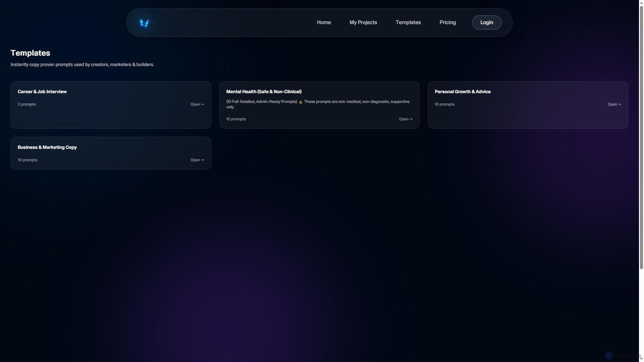Click Business & Marketing Copy card title

(x=47, y=147)
